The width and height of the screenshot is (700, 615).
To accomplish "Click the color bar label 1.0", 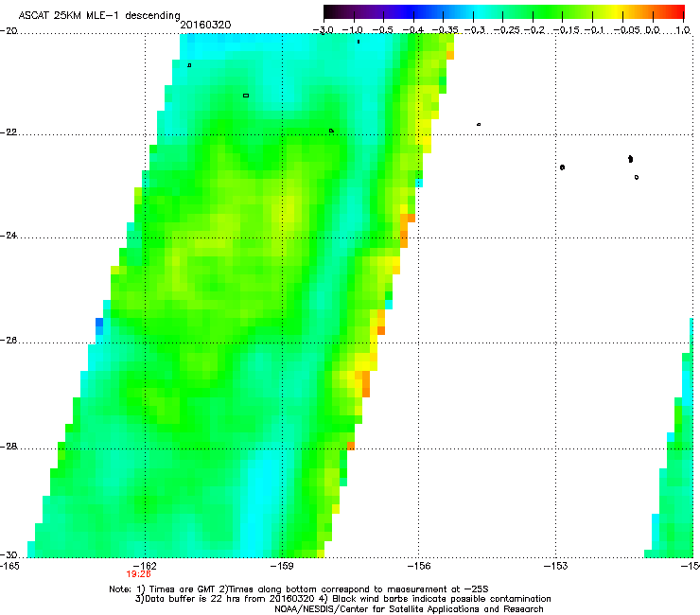I will [x=683, y=30].
